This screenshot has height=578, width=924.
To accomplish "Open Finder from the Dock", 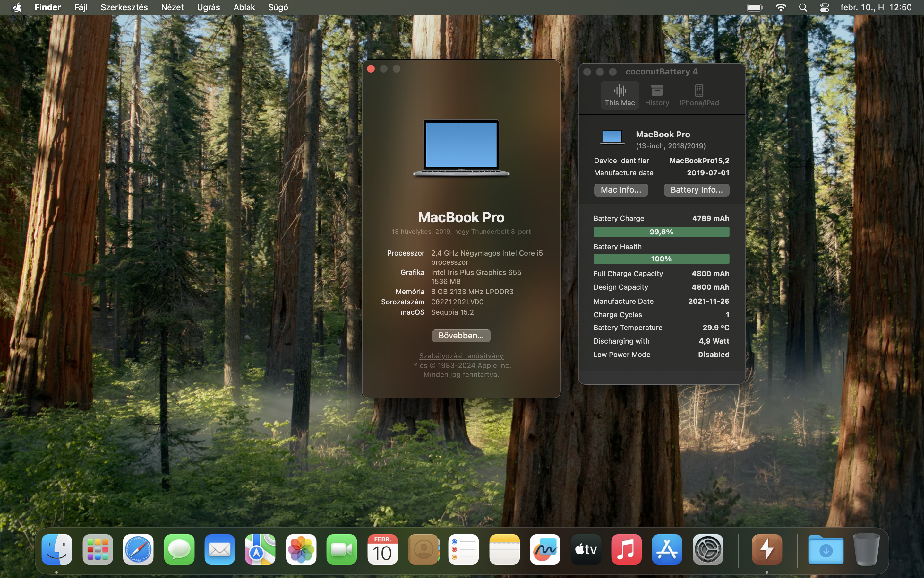I will pos(56,549).
